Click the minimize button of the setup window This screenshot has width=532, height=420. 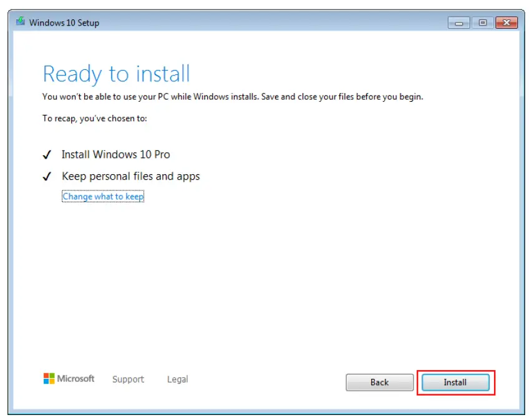pos(458,22)
